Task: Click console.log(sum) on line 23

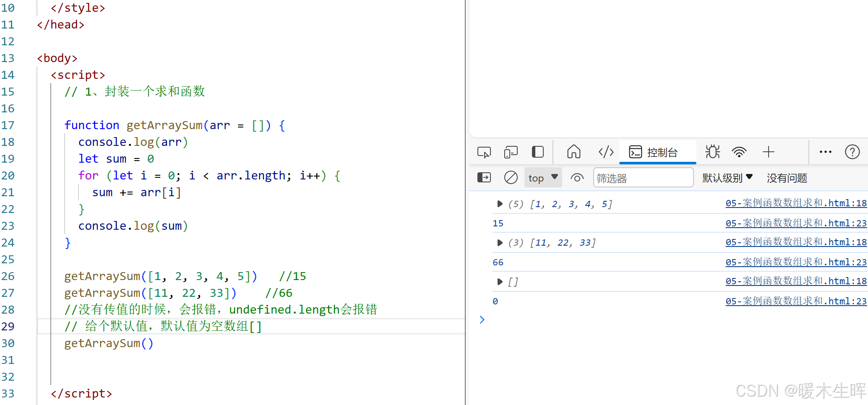Action: [x=133, y=226]
